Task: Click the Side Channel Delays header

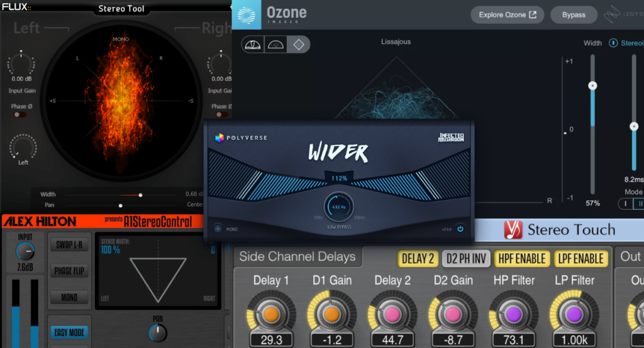Action: (297, 256)
